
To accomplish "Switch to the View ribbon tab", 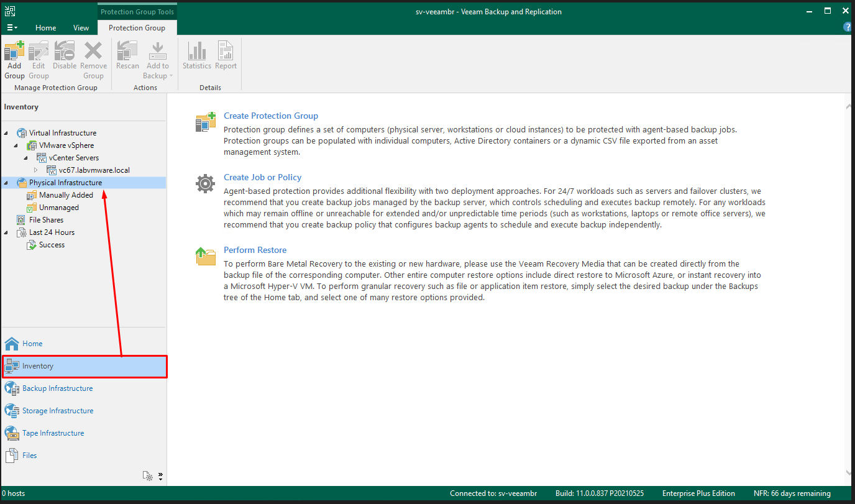I will pyautogui.click(x=81, y=27).
